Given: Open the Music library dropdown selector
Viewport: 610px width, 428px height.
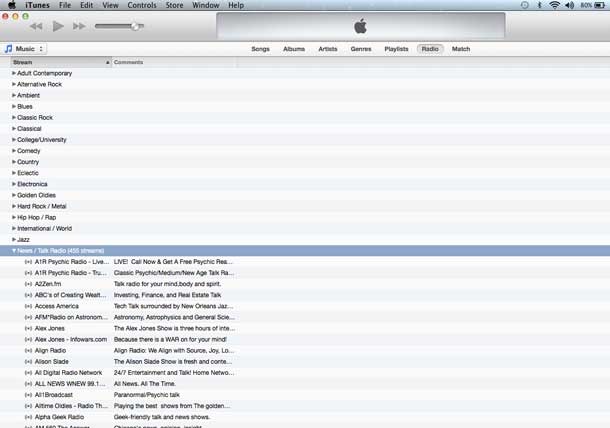Looking at the screenshot, I should tap(24, 48).
